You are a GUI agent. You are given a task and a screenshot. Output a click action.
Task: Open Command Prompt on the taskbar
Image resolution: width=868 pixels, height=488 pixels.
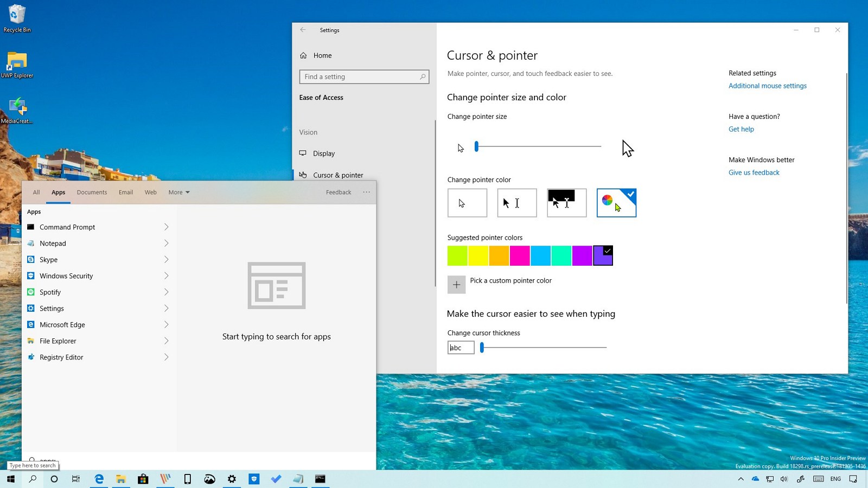(x=321, y=479)
